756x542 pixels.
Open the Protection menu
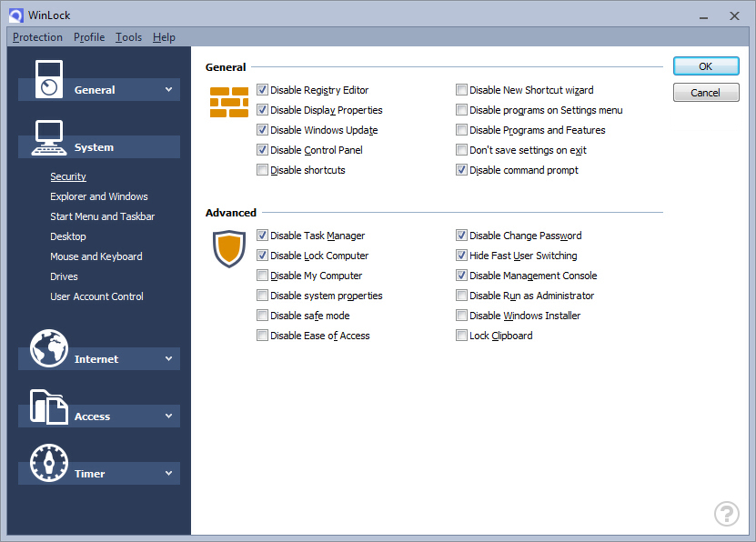37,37
